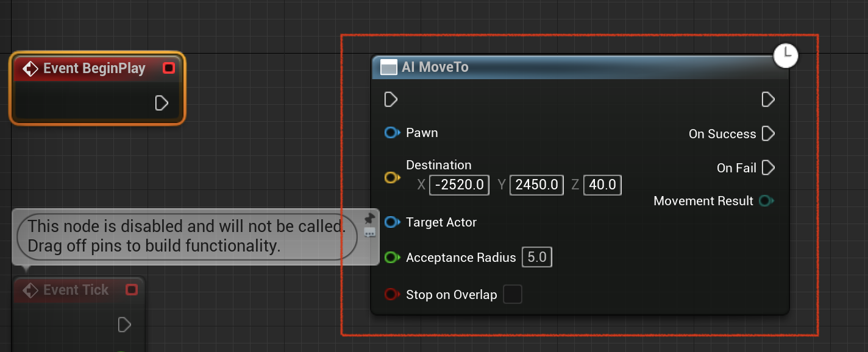Click the On Success execution pin

pos(768,133)
